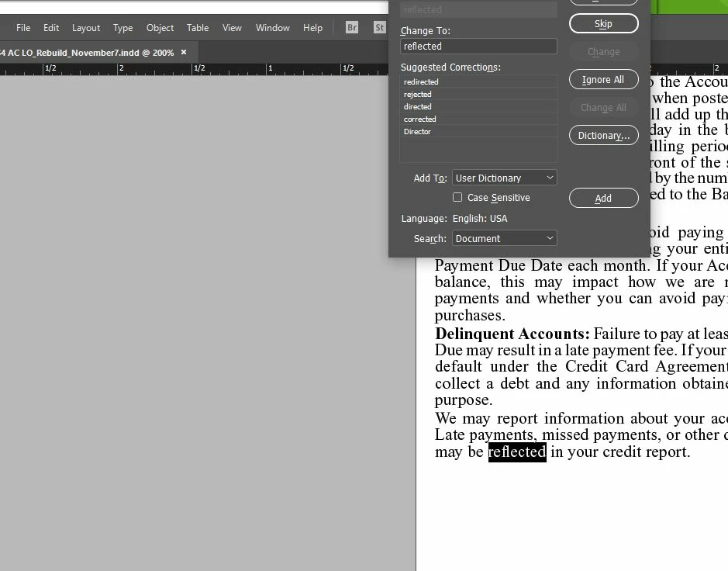Viewport: 728px width, 571px height.
Task: Select suggestion 'rejected'
Action: (478, 95)
